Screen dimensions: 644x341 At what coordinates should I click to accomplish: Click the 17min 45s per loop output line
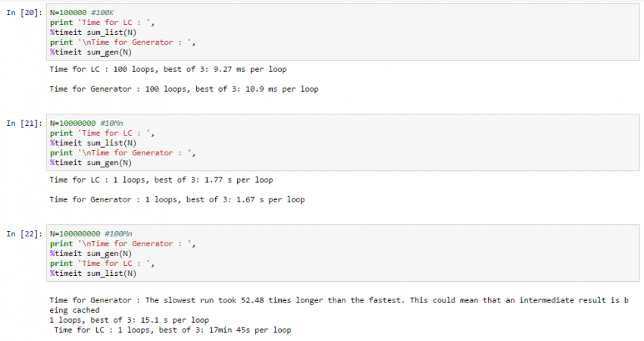pyautogui.click(x=172, y=330)
